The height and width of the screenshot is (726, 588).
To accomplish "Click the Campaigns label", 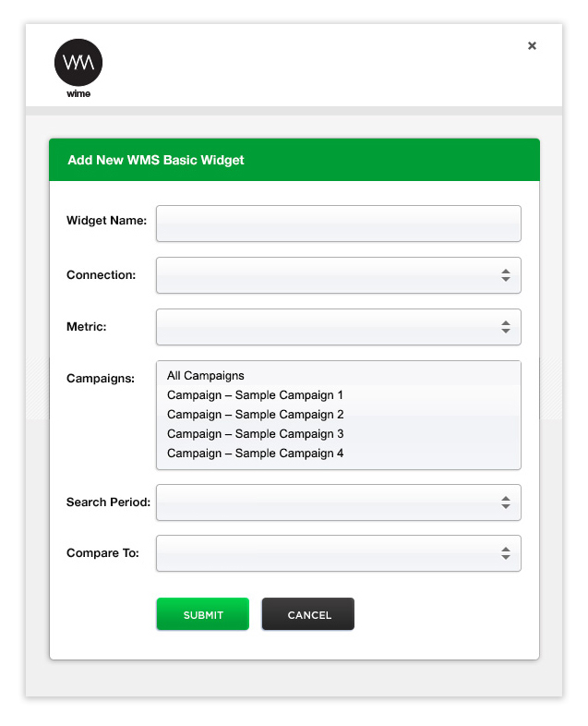I will pyautogui.click(x=101, y=379).
